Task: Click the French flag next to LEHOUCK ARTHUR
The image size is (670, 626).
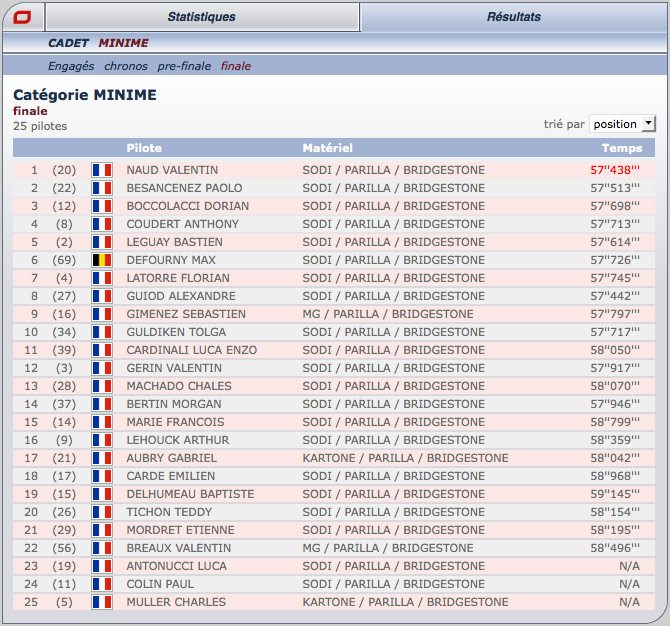Action: [x=102, y=440]
